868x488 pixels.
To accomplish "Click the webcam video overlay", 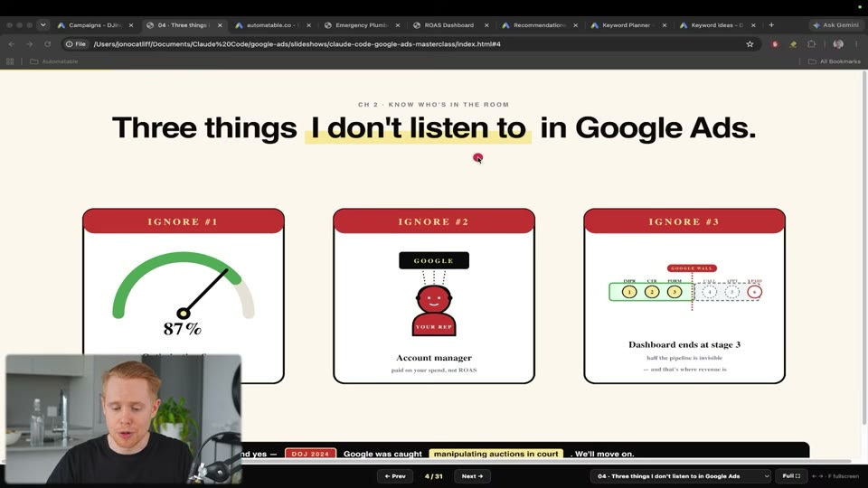I will click(x=124, y=419).
